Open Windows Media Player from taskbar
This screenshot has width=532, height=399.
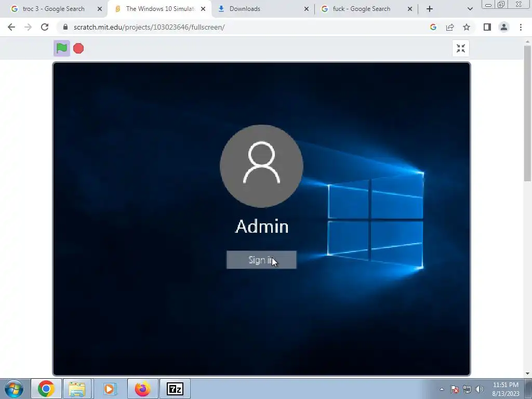109,389
